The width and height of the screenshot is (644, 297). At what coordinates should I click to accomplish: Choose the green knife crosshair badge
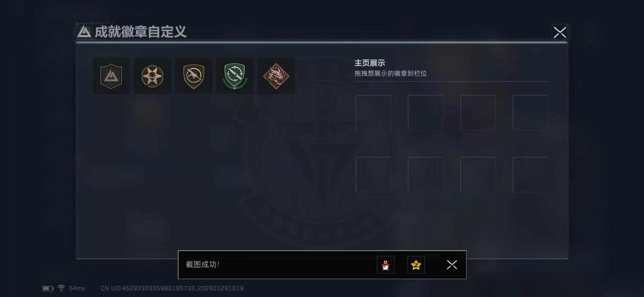(235, 76)
